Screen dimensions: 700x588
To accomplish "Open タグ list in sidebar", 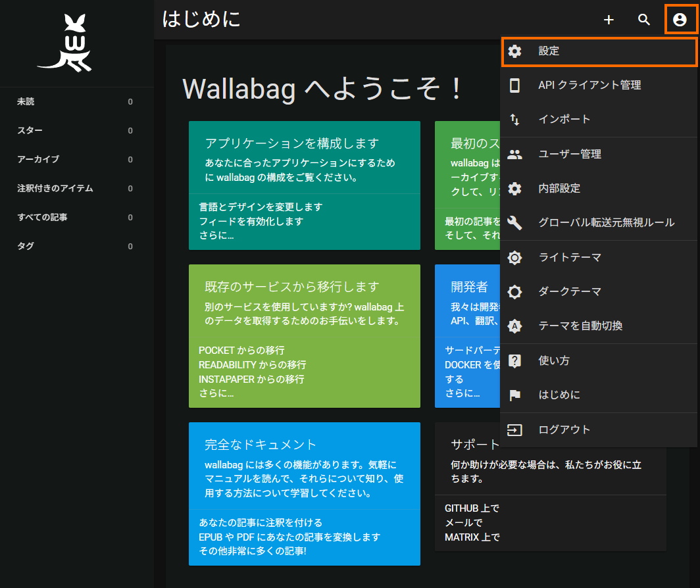I will point(77,247).
